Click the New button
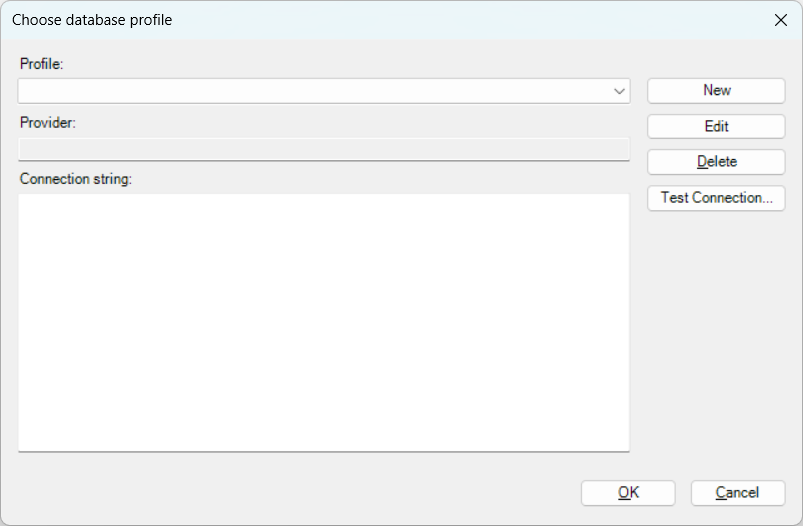Screen dimensions: 803x526 716,90
